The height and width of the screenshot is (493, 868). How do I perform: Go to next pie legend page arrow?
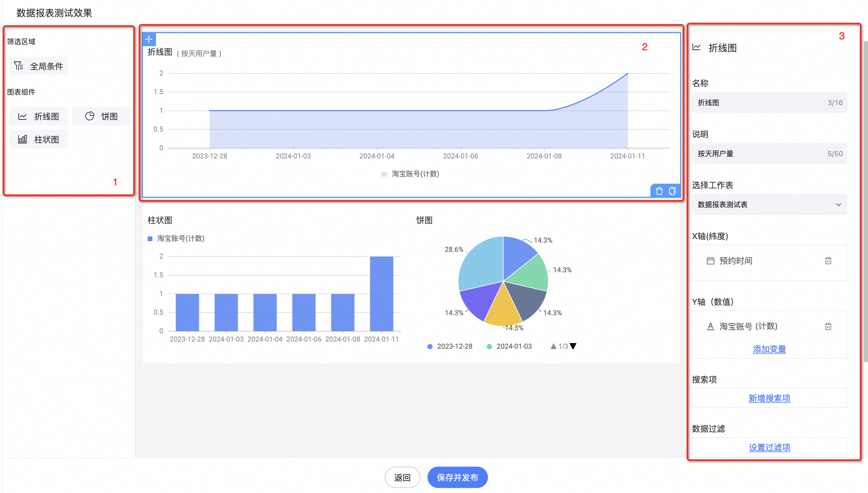point(573,346)
